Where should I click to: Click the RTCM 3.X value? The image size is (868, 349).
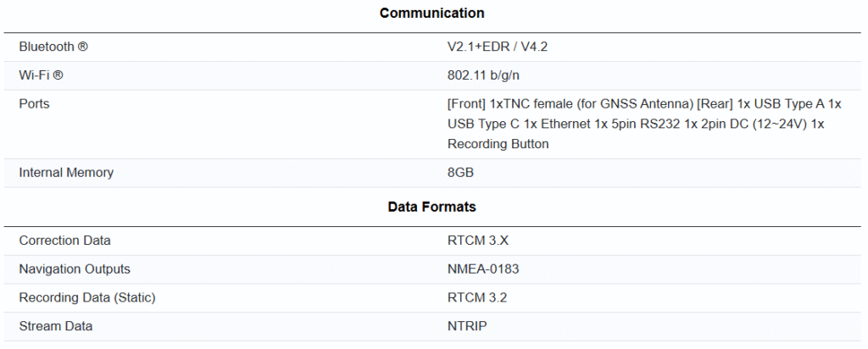[478, 241]
